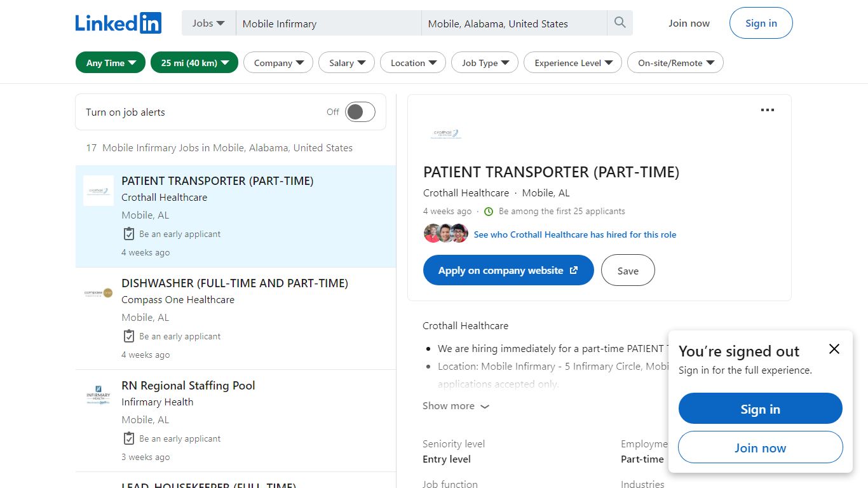This screenshot has height=488, width=868.
Task: Click Join now in the header
Action: 689,24
